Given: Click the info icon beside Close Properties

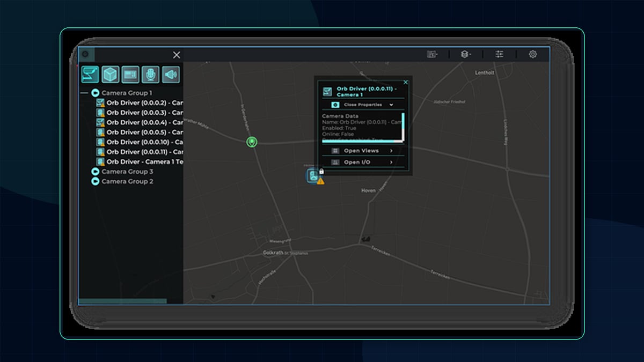Looking at the screenshot, I should (x=335, y=105).
